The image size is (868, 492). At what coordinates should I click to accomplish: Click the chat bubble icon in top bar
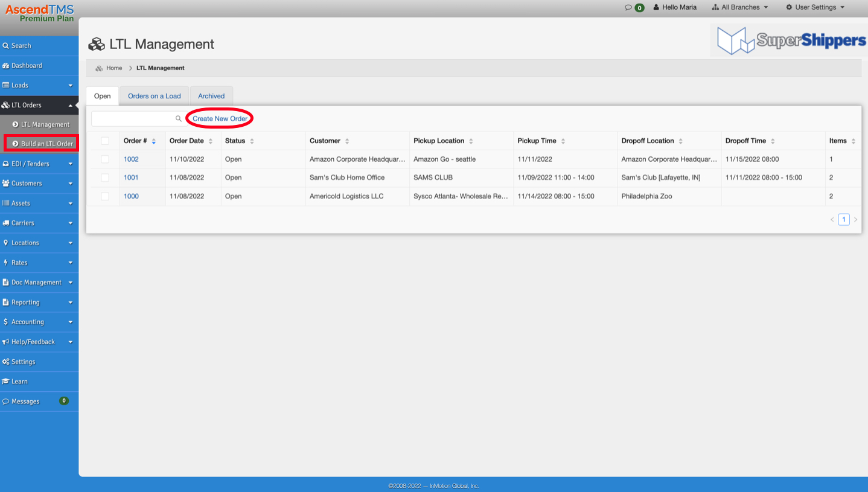628,7
